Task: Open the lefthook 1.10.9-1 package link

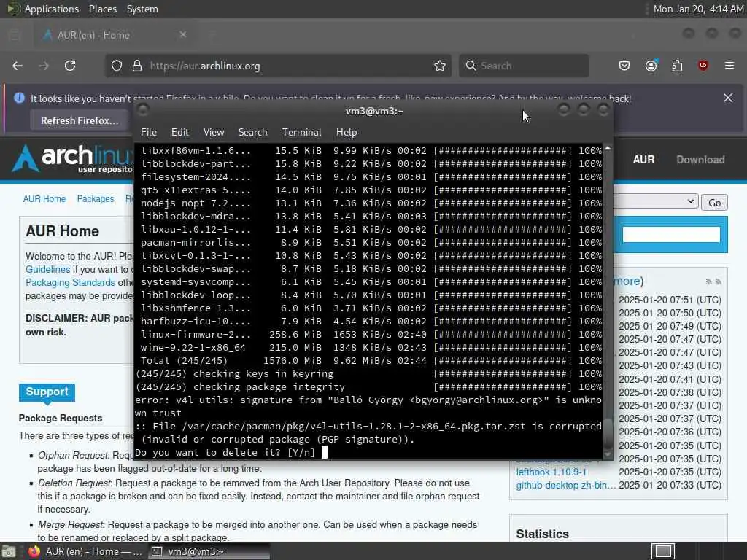Action: (x=551, y=472)
